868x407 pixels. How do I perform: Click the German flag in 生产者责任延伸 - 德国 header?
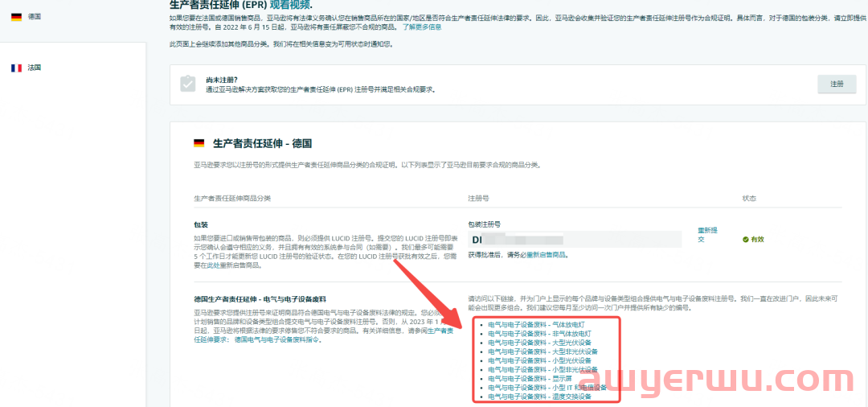[x=199, y=143]
